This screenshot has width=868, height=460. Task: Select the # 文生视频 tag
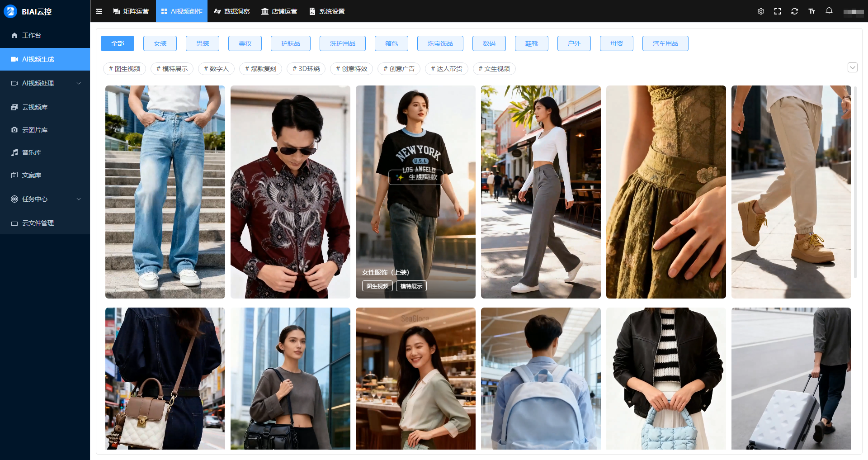pyautogui.click(x=494, y=69)
